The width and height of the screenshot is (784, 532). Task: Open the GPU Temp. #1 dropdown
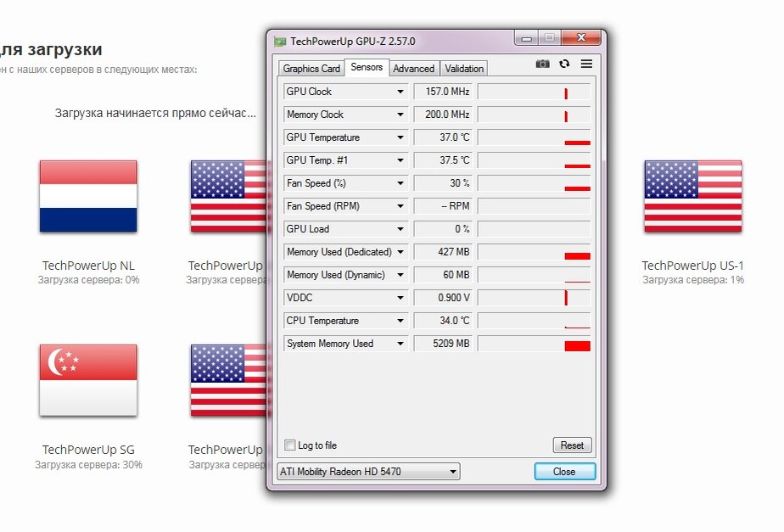tap(400, 160)
